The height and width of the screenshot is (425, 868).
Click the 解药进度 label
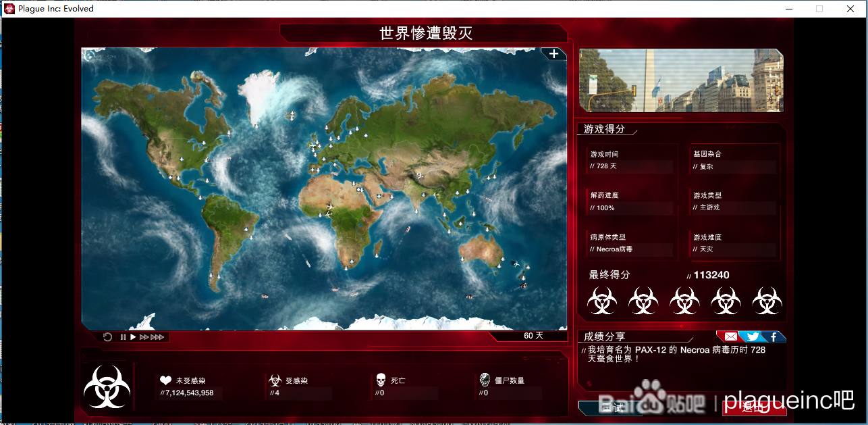click(x=604, y=195)
